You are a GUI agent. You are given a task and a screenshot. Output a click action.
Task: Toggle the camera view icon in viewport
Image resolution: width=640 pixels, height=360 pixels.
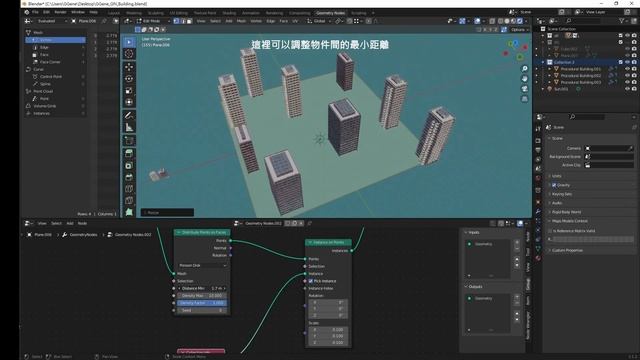point(524,89)
